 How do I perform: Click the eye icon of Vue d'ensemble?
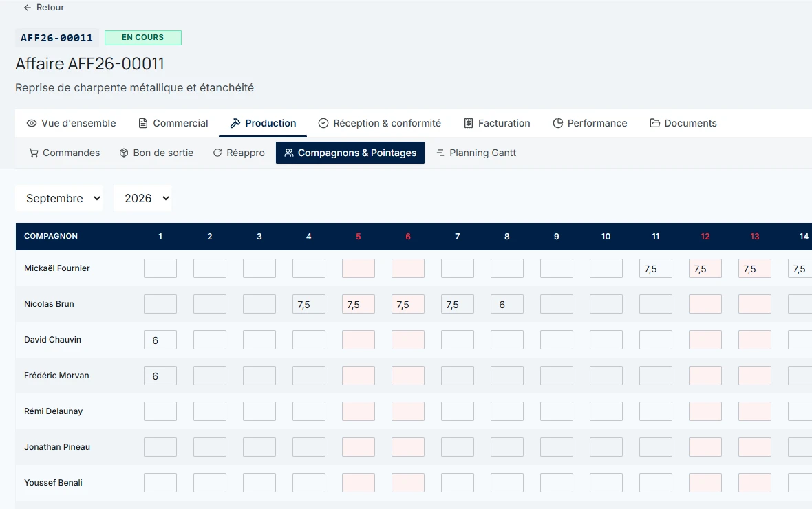click(32, 123)
